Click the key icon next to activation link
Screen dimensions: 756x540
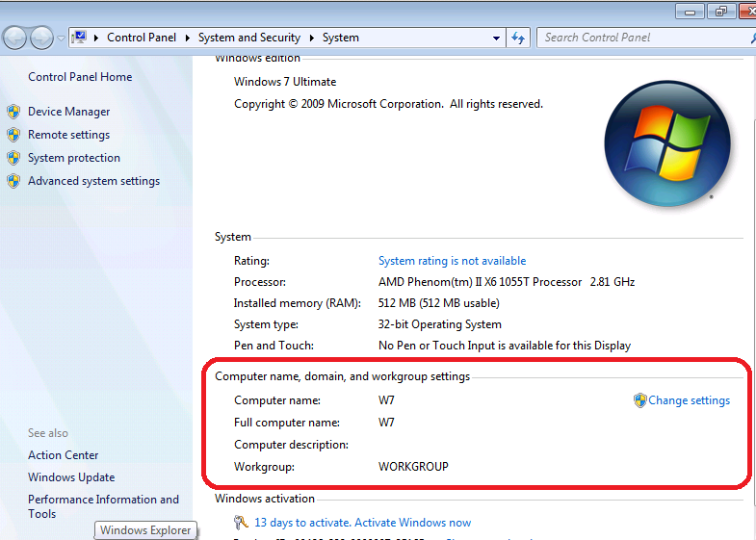click(x=241, y=523)
